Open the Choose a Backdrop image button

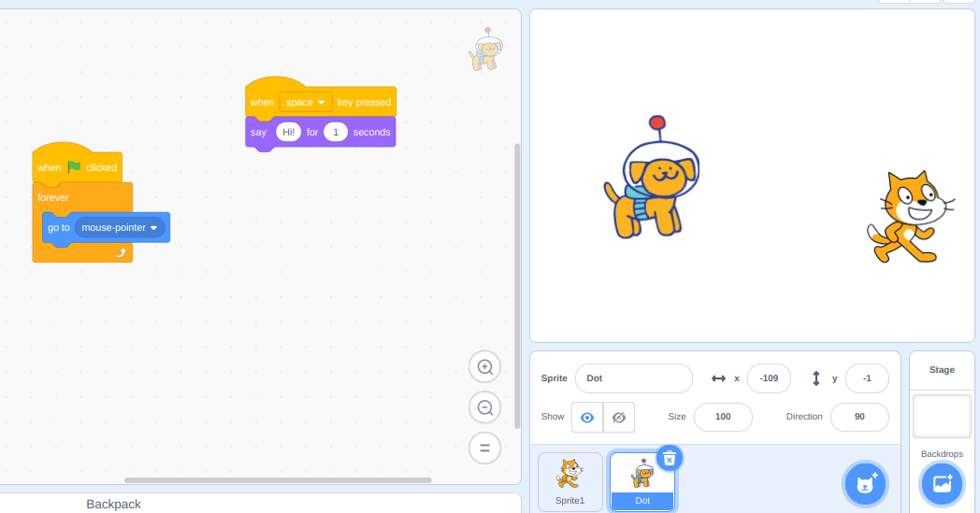point(942,484)
